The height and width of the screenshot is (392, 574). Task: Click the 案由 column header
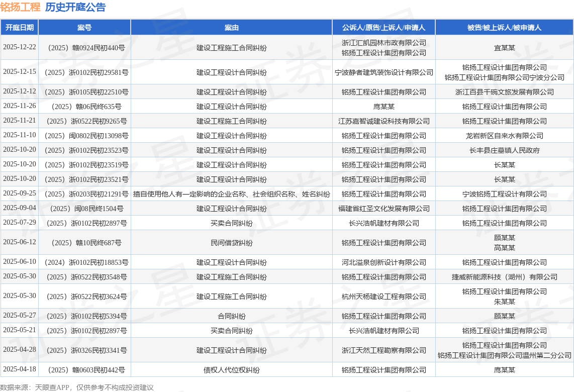pos(231,28)
